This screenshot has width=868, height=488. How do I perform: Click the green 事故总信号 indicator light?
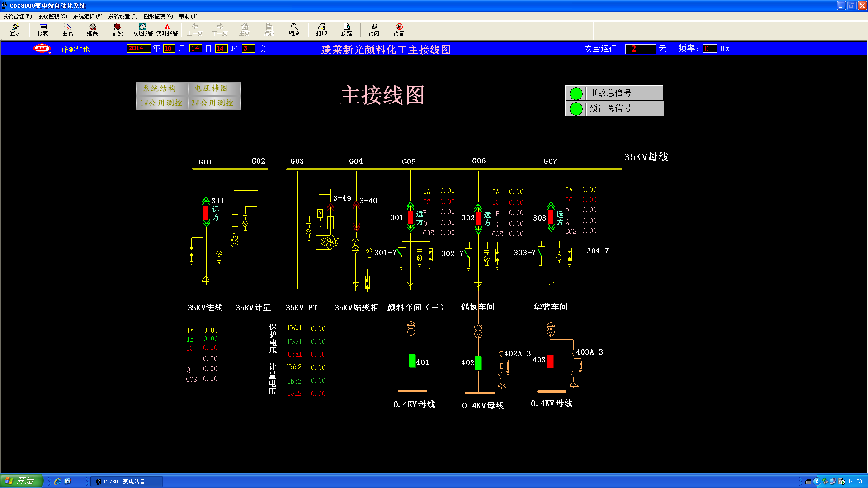pyautogui.click(x=576, y=94)
